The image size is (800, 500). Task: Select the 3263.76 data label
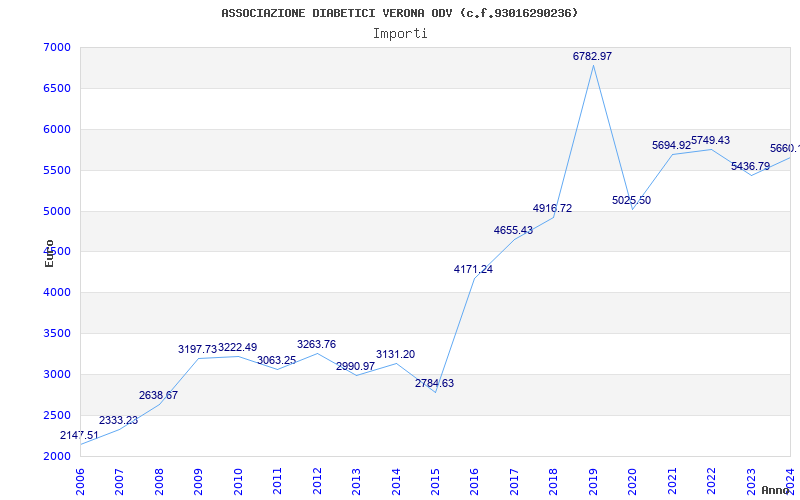[316, 345]
